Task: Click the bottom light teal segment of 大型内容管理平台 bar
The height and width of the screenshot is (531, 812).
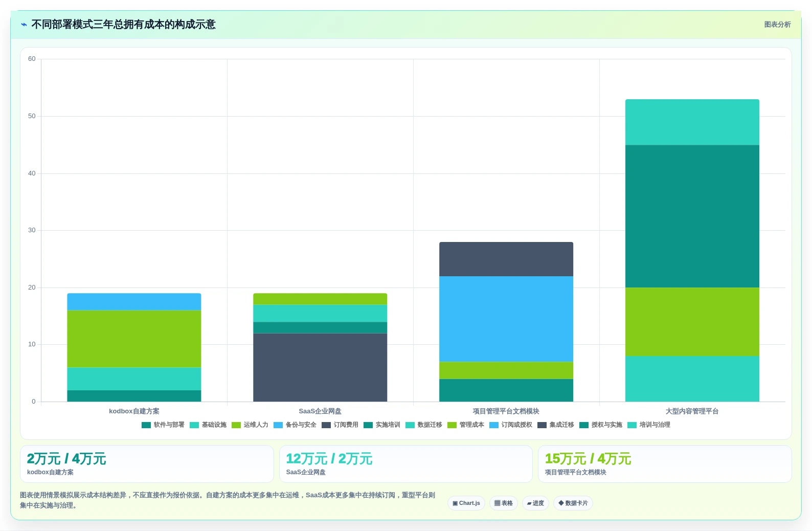Action: (692, 379)
